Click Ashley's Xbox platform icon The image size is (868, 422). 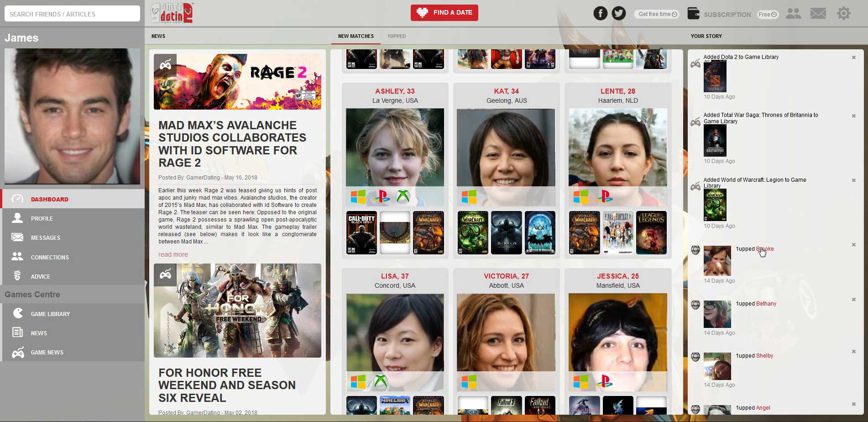403,197
